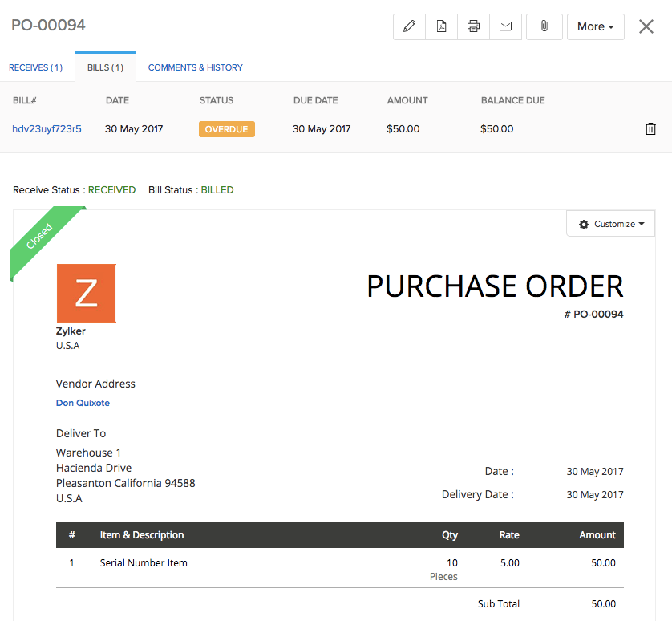672x621 pixels.
Task: Click the Due Date column header
Action: [x=315, y=100]
